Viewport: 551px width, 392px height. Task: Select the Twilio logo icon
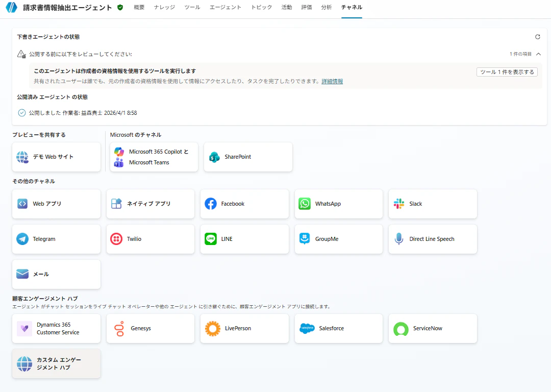[x=116, y=239]
